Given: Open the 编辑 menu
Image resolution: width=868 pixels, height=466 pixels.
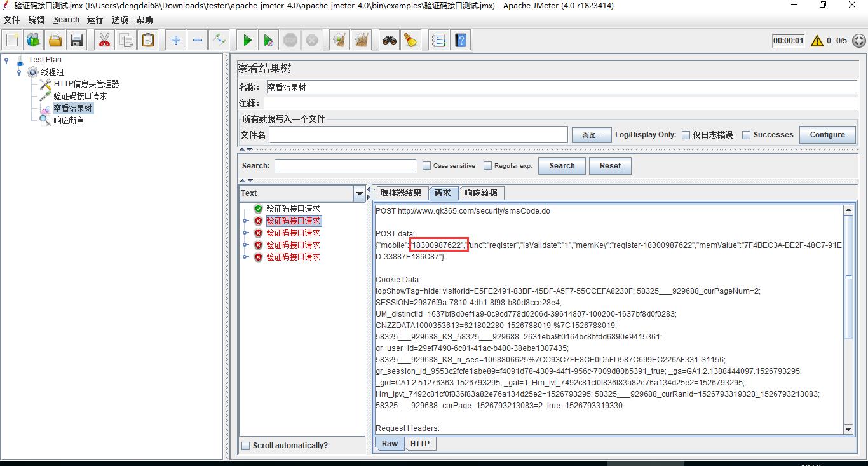Looking at the screenshot, I should click(36, 20).
